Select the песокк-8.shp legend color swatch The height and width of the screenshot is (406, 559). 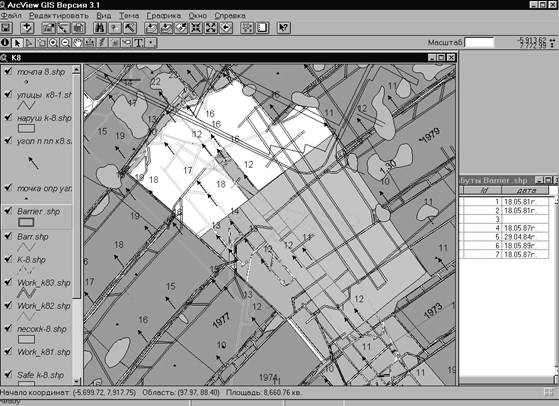click(x=26, y=339)
